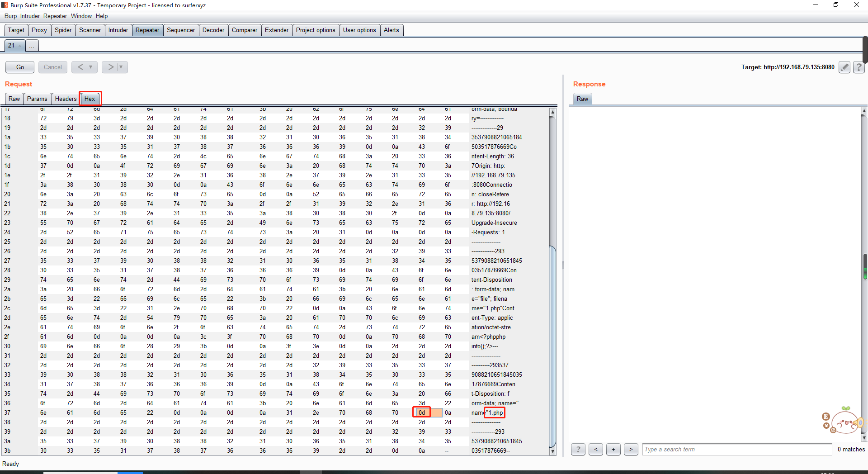Open the history forward dropdown arrow
The width and height of the screenshot is (868, 474).
(121, 67)
